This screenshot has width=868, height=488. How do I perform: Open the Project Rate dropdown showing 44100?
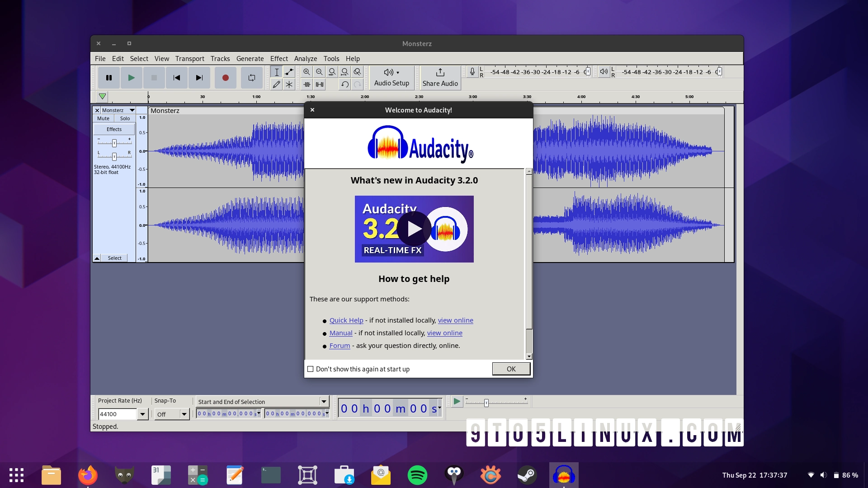[x=143, y=414]
